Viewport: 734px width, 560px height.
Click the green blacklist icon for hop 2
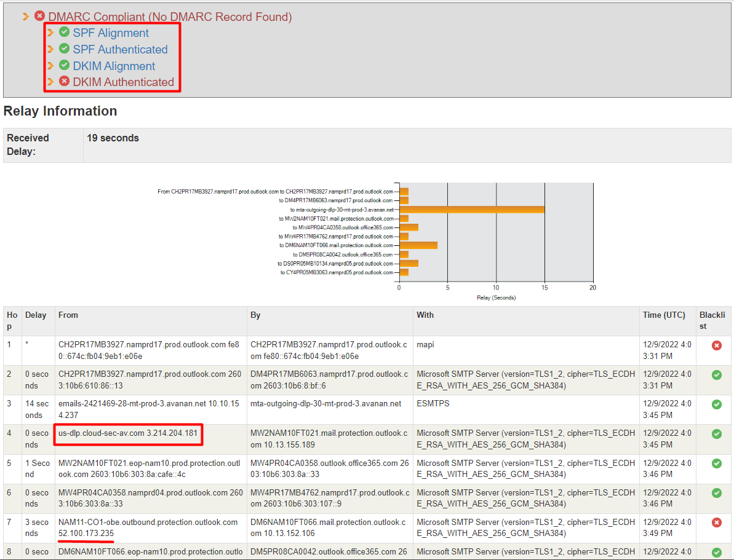click(x=716, y=375)
